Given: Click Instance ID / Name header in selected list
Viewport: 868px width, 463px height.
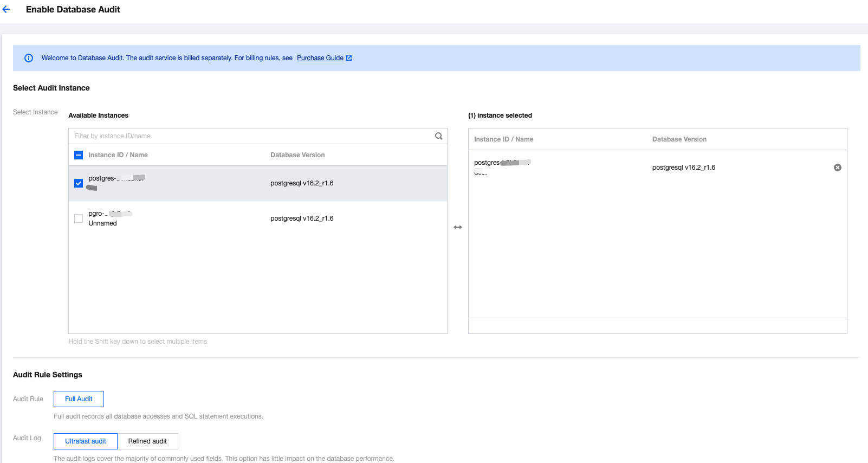Looking at the screenshot, I should pos(503,139).
